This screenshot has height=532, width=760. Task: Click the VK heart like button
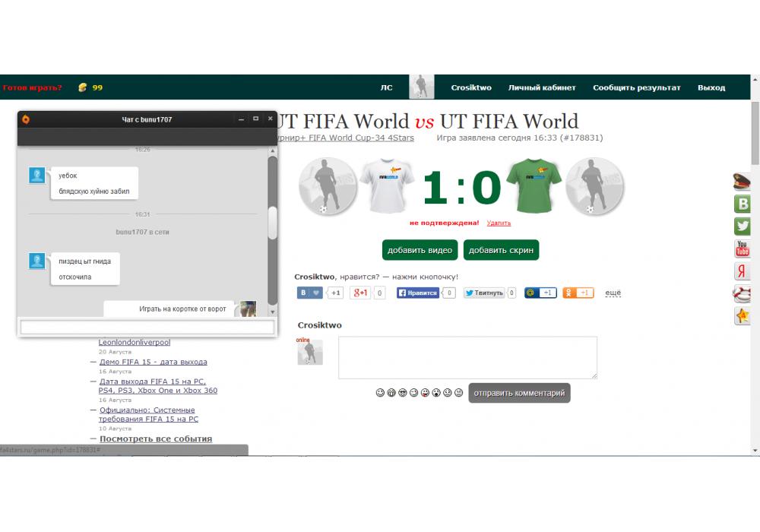pos(310,293)
